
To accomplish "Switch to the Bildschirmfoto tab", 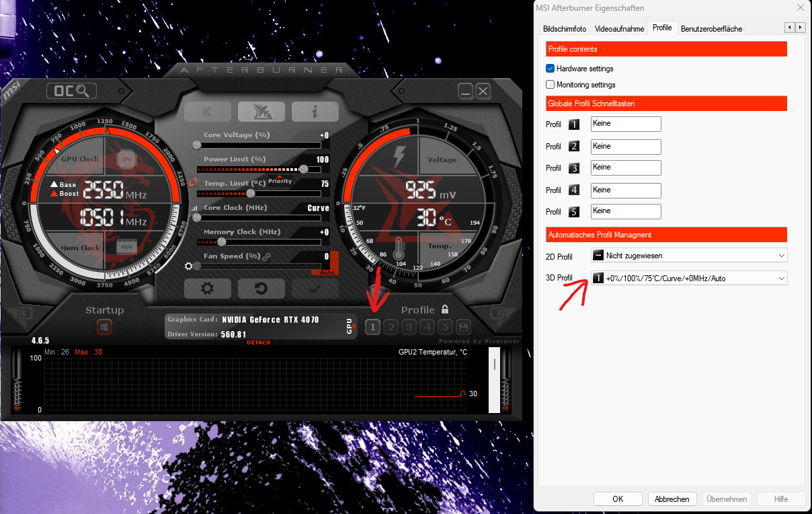I will click(x=565, y=28).
